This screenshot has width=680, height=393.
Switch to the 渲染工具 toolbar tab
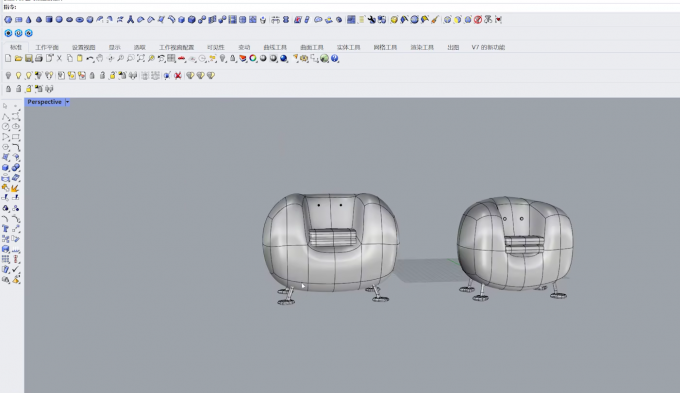(422, 47)
